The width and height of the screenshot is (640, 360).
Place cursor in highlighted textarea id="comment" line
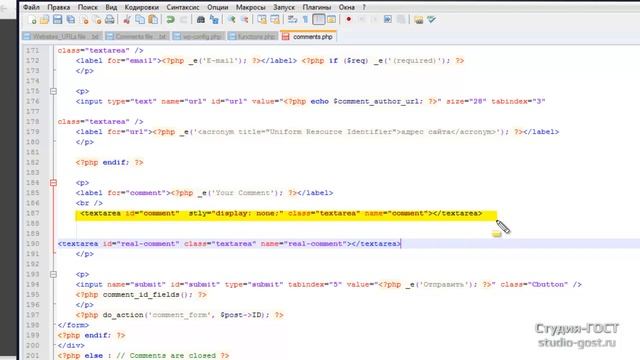[281, 213]
